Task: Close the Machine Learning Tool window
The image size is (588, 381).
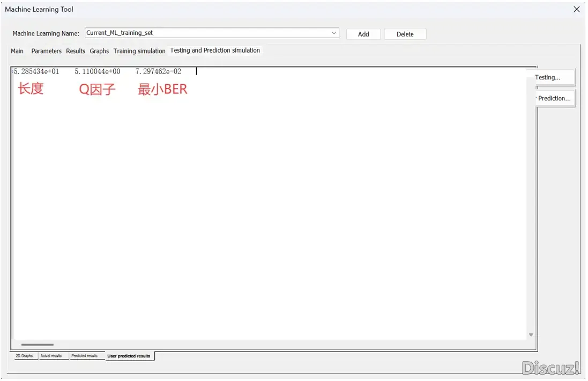Action: (576, 9)
